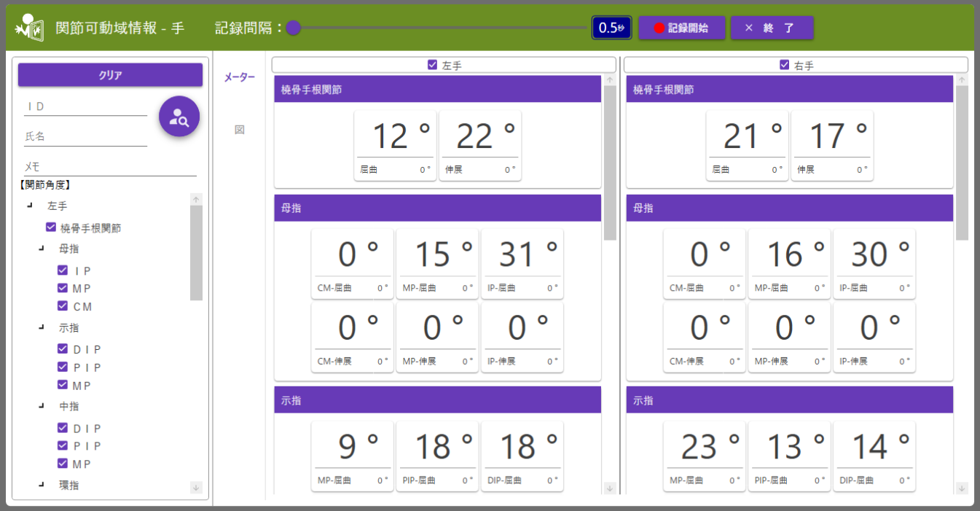The image size is (980, 511).
Task: Click the 氏名 input field
Action: pos(85,136)
